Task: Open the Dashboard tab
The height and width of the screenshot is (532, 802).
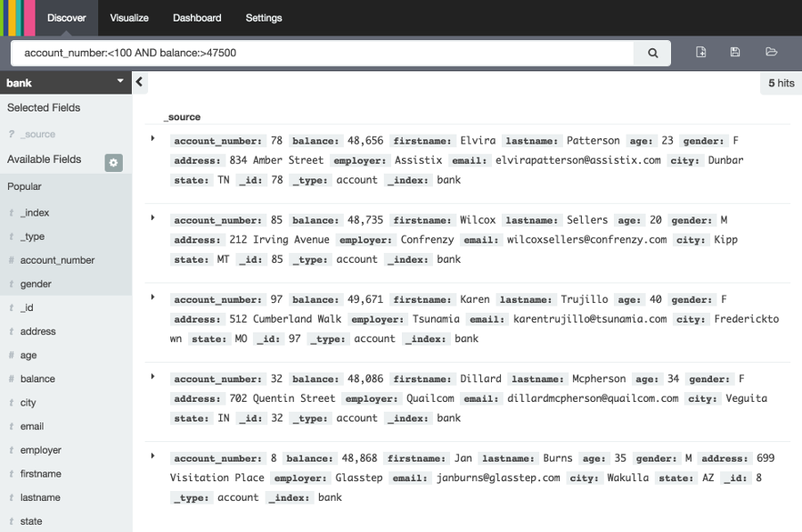Action: [x=197, y=17]
